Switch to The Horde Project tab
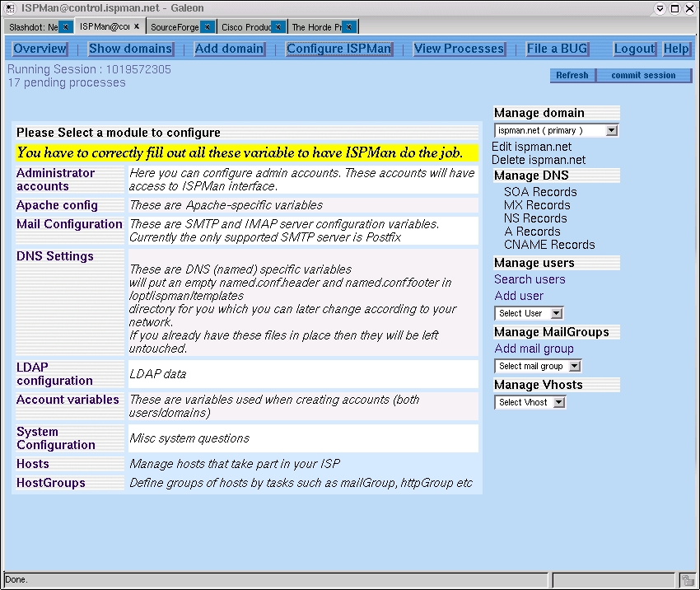Viewport: 700px width, 590px height. point(317,27)
